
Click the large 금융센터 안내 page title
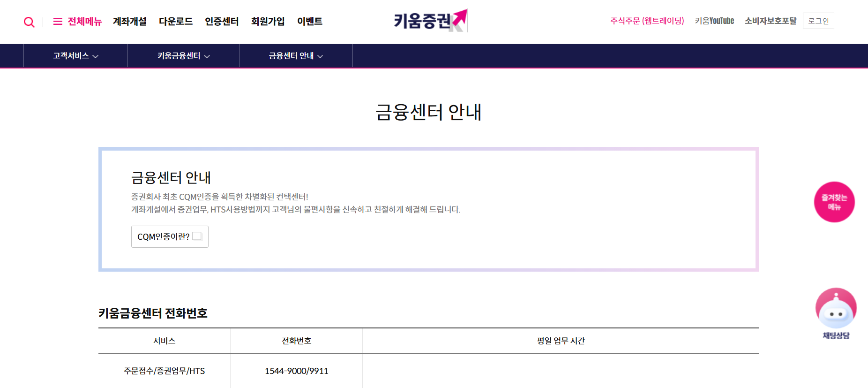tap(428, 112)
